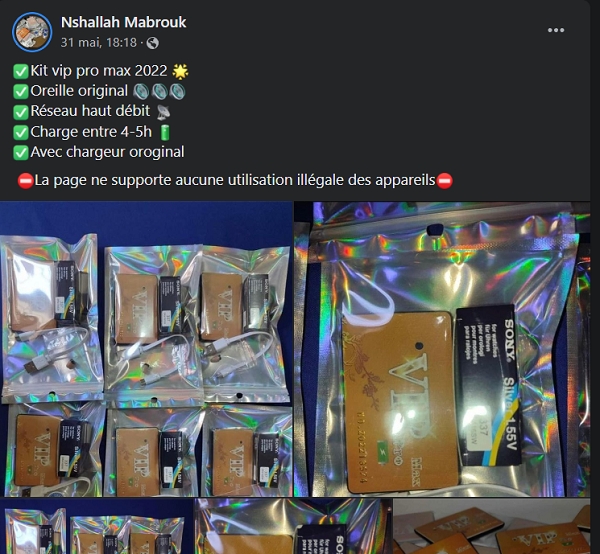Click the red no-entry emoji after appareils
The height and width of the screenshot is (554, 600).
tap(445, 181)
